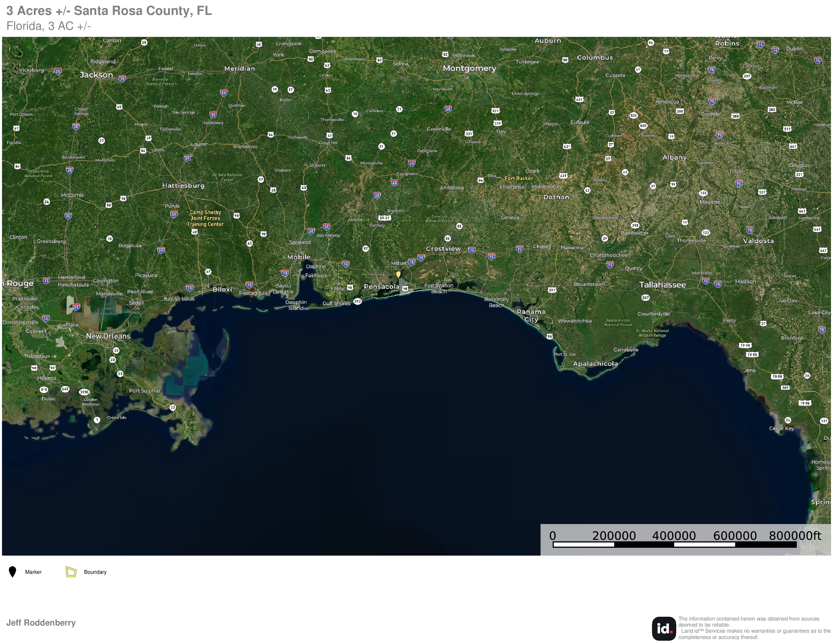Click the 253 shield near Bainbridge
This screenshot has height=644, width=833.
coord(635,226)
